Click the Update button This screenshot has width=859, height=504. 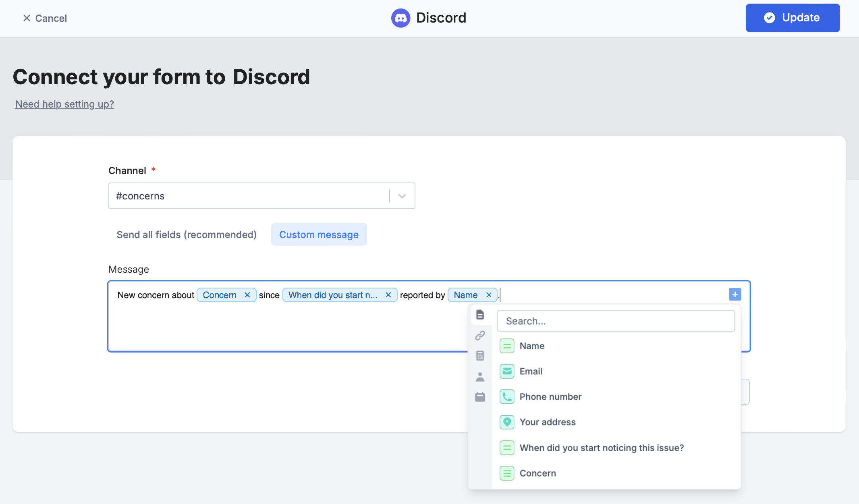point(792,18)
